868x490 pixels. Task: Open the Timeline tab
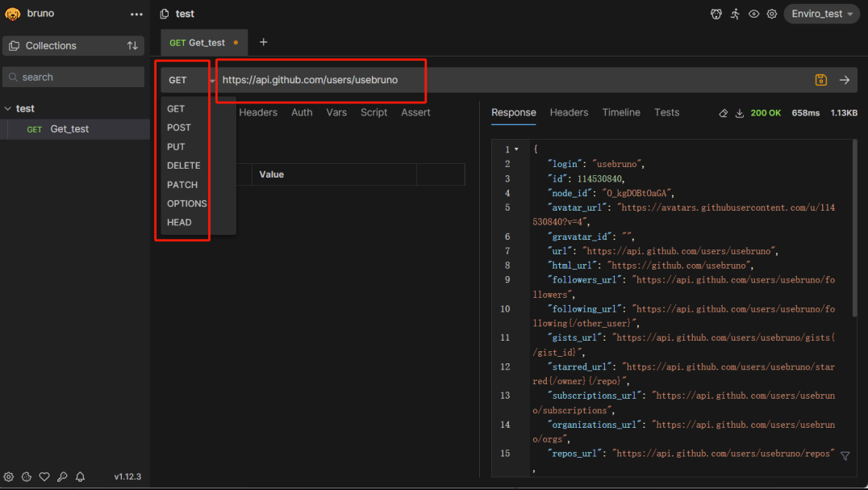621,112
